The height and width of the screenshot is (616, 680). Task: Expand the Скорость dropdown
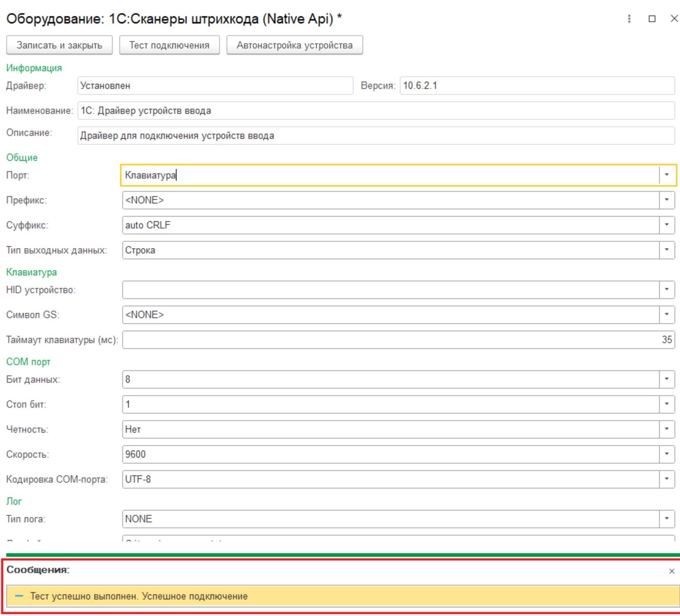(667, 454)
